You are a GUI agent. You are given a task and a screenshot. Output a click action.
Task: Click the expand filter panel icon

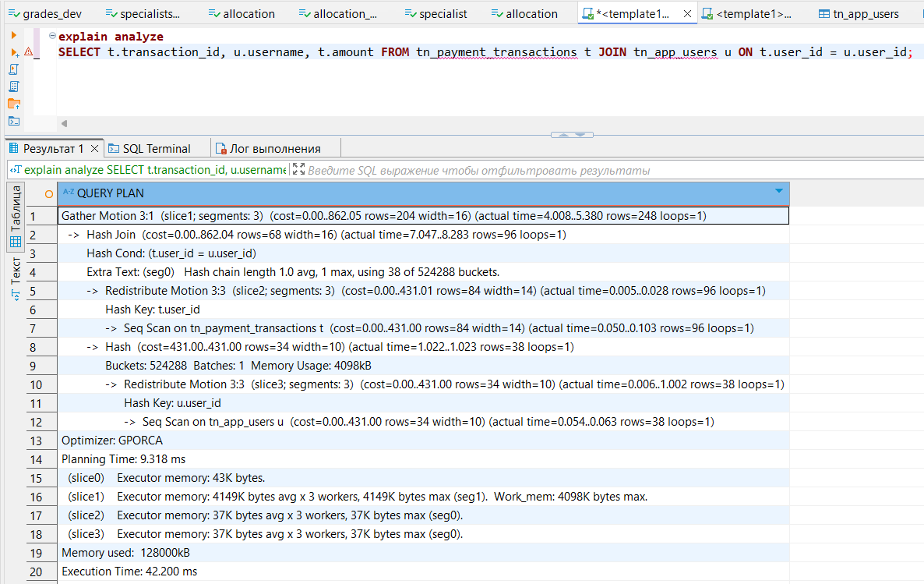tap(298, 170)
